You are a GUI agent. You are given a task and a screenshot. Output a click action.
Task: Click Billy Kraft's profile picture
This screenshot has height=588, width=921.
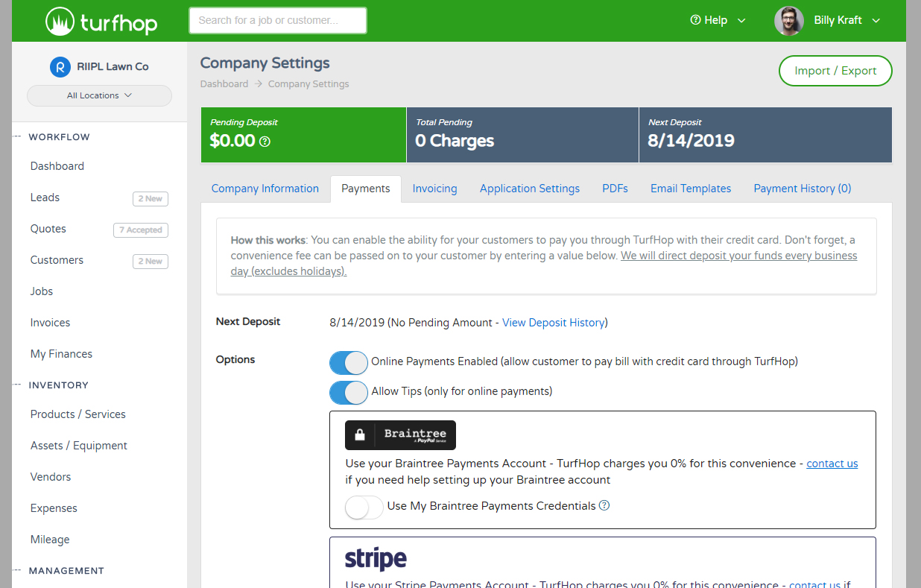pos(788,20)
